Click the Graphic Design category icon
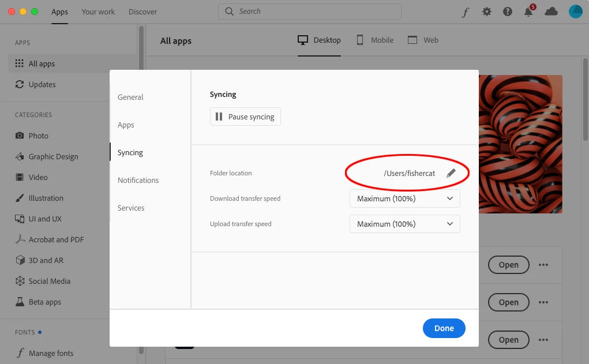589x364 pixels. (x=20, y=156)
